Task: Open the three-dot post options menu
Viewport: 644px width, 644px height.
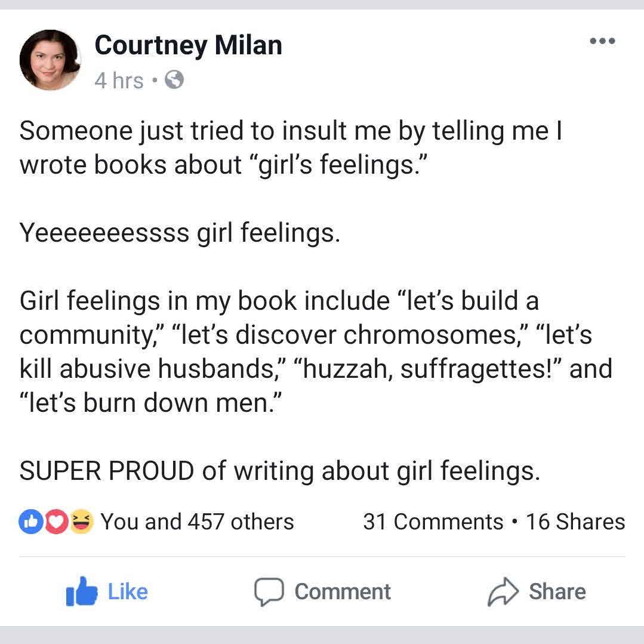Action: 602,41
